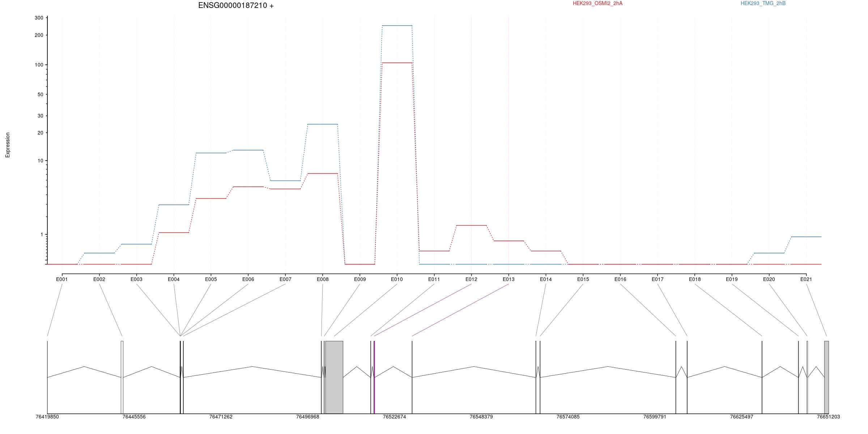Click exon label E011

click(x=434, y=279)
